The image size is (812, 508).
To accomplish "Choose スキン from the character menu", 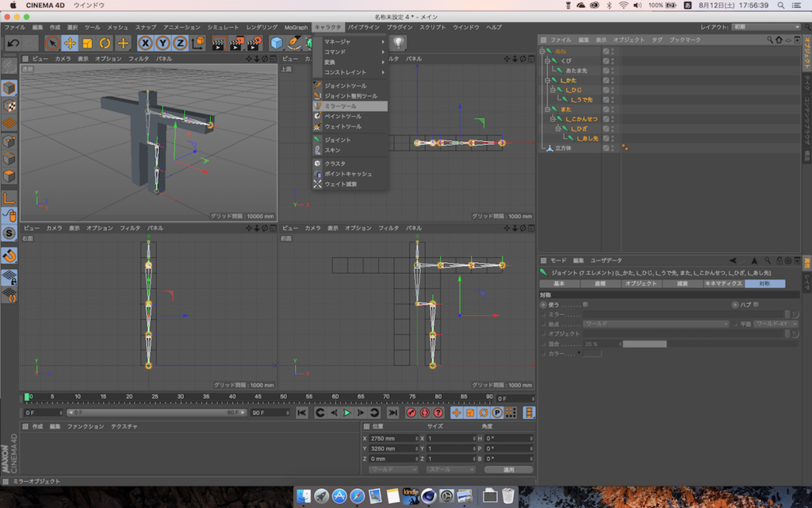I will coord(350,150).
